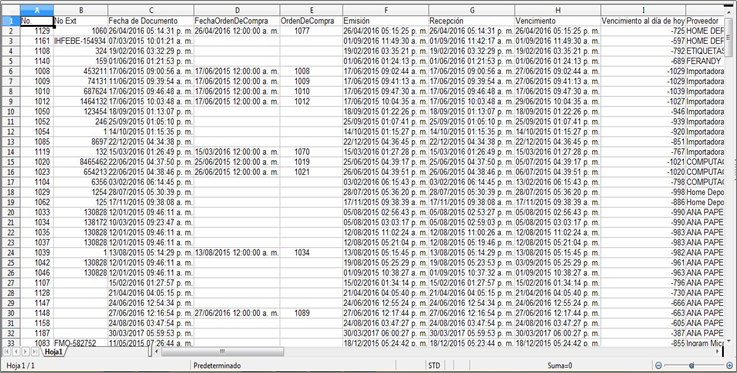Image resolution: width=737 pixels, height=373 pixels.
Task: Go to first sheet navigation arrow
Action: (x=7, y=351)
